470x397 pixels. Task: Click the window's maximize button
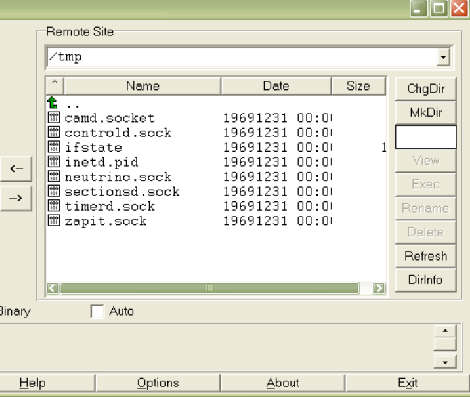pos(439,8)
